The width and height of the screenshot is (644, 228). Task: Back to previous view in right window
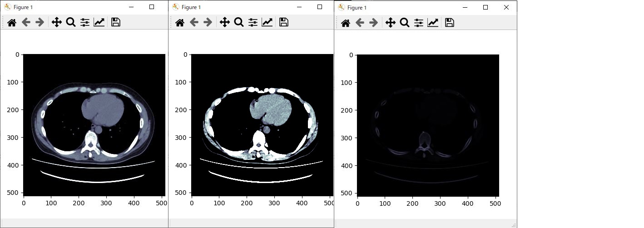click(360, 23)
